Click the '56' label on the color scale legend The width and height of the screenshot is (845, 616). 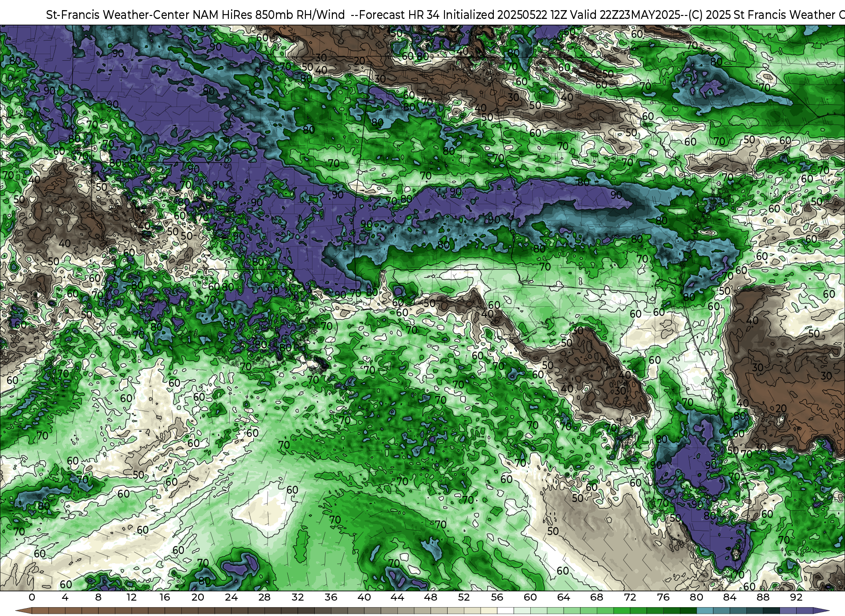click(x=497, y=597)
